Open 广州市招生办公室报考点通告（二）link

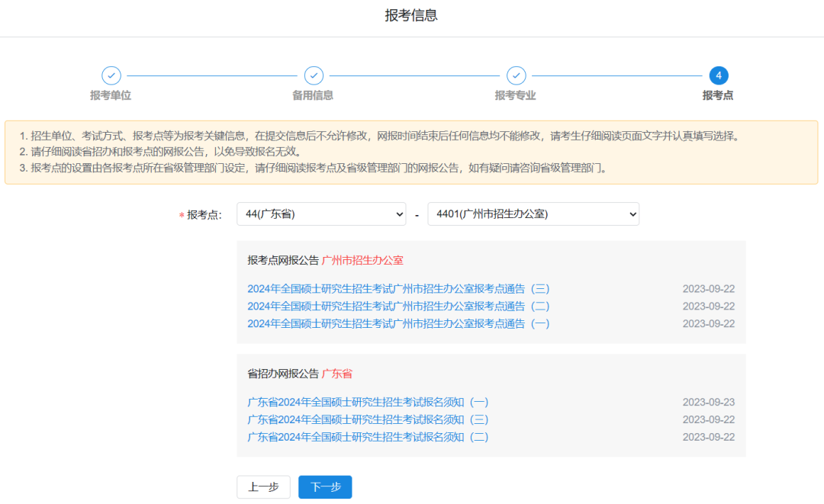pyautogui.click(x=398, y=307)
